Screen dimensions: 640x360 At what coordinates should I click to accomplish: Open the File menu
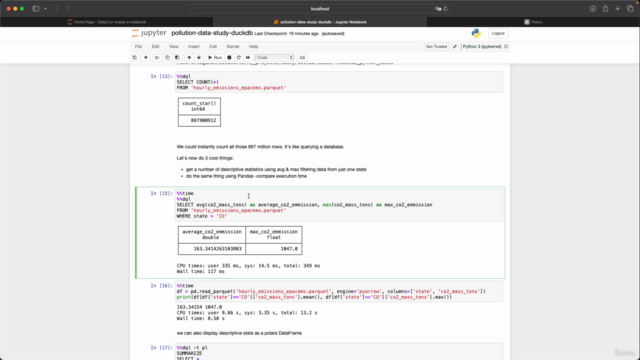(138, 47)
